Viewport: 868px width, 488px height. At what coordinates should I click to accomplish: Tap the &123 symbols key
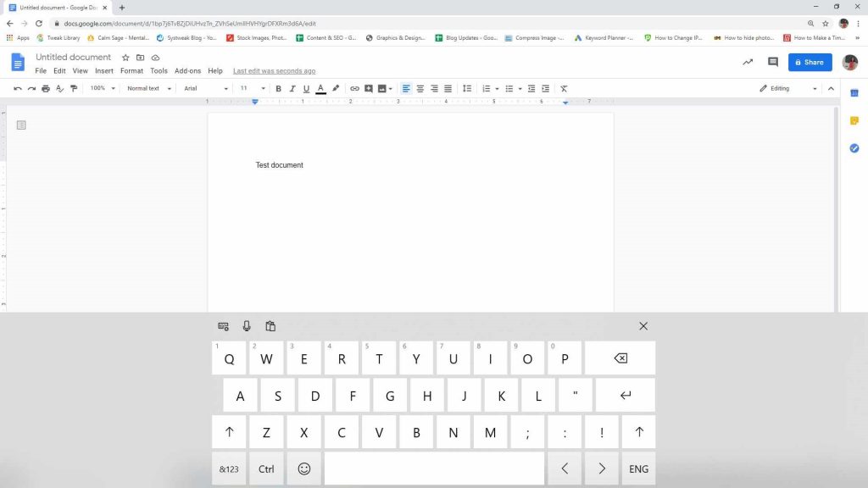(229, 469)
